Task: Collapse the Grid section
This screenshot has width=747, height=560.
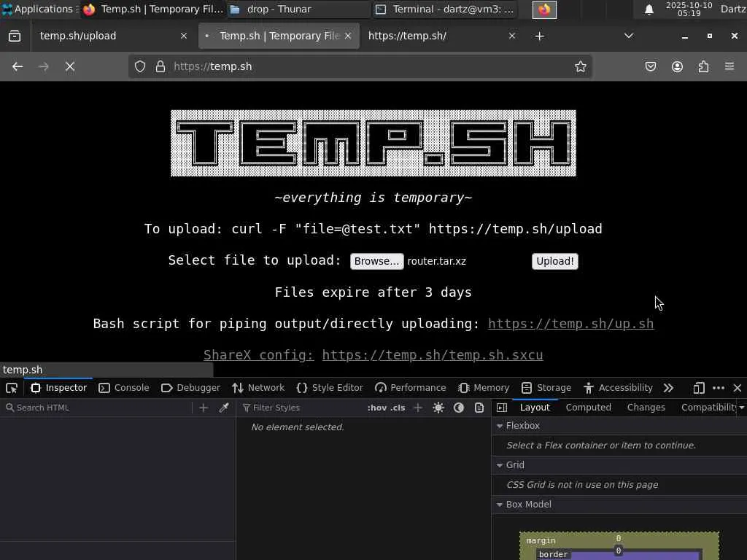Action: click(x=500, y=465)
